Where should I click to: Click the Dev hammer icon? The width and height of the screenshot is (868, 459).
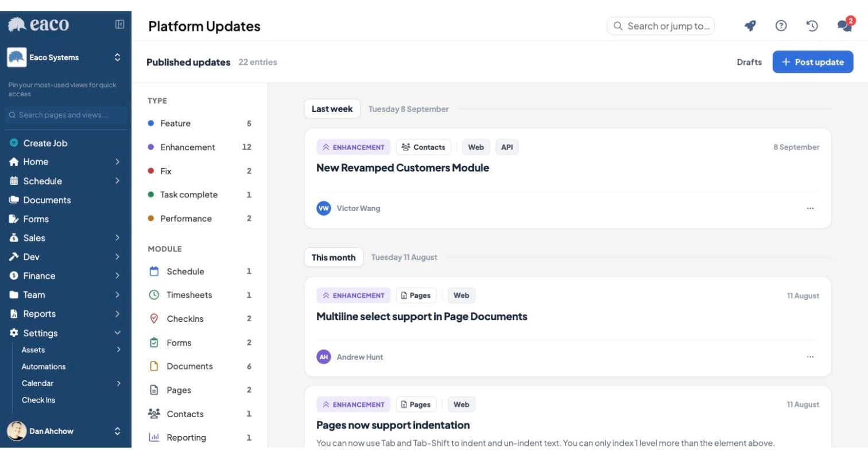click(x=14, y=256)
